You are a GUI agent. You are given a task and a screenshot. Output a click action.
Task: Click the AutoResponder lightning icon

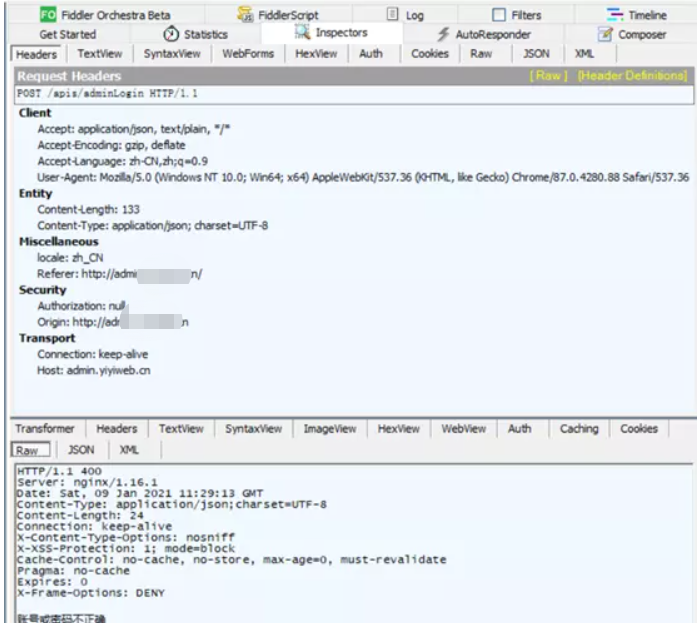(443, 34)
